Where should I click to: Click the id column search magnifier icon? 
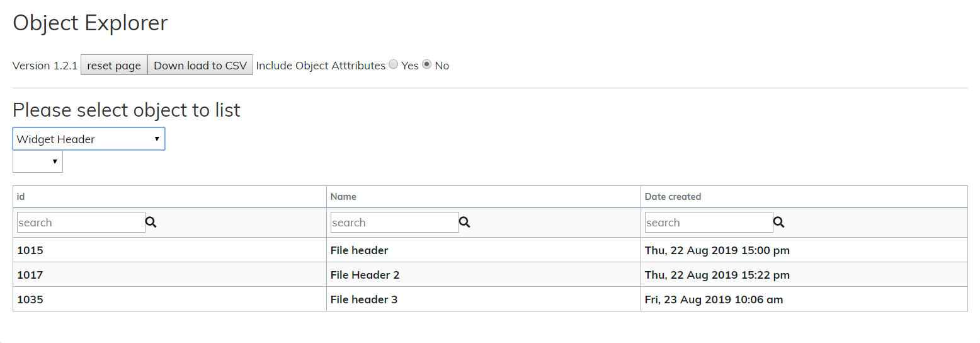coord(151,223)
